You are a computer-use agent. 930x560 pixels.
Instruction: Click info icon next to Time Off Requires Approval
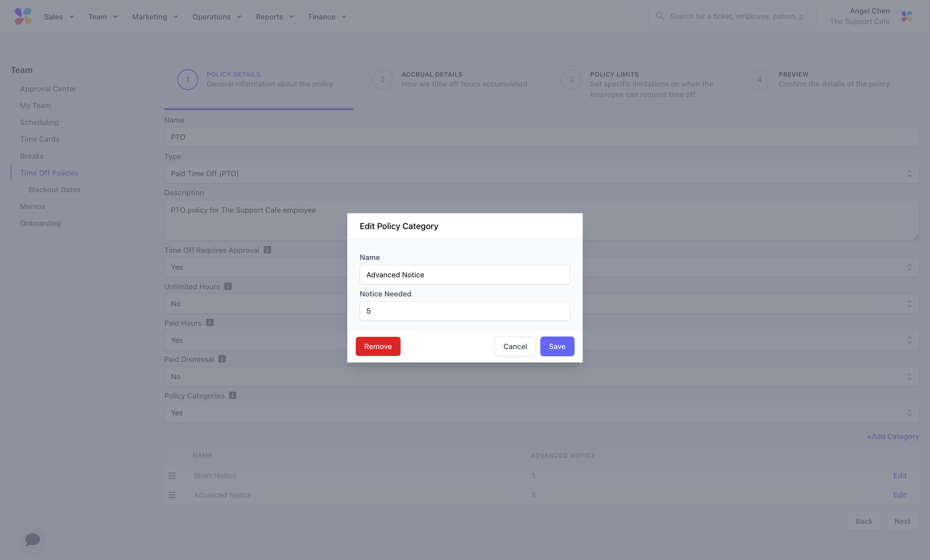click(x=267, y=250)
